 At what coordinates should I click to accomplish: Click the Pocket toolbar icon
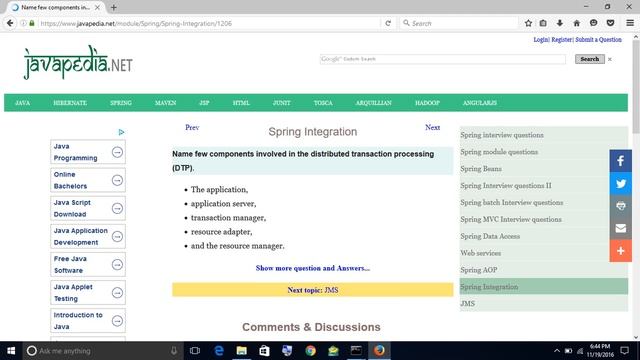[x=610, y=23]
